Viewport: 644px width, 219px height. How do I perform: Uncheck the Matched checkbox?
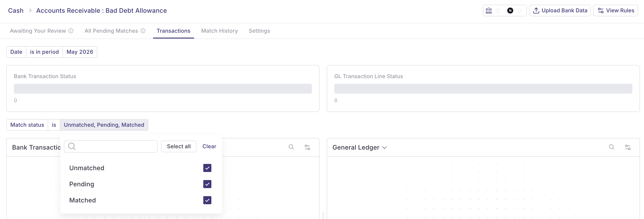(x=207, y=200)
